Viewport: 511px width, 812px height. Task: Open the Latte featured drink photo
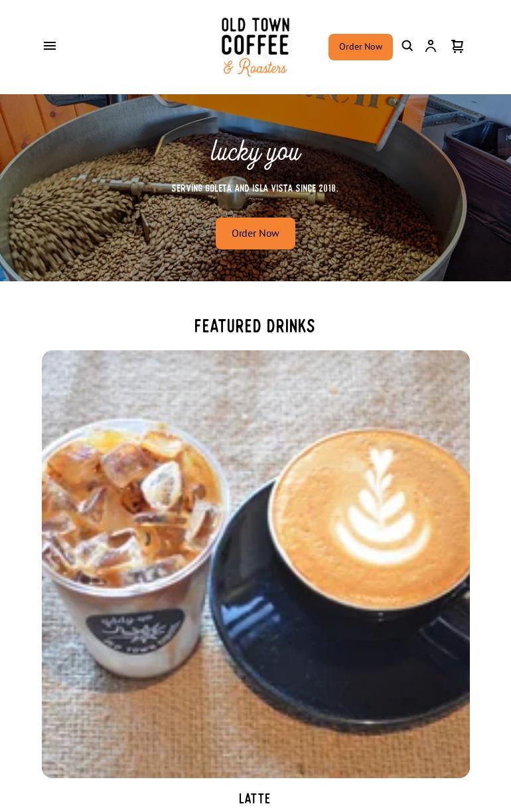click(x=256, y=564)
